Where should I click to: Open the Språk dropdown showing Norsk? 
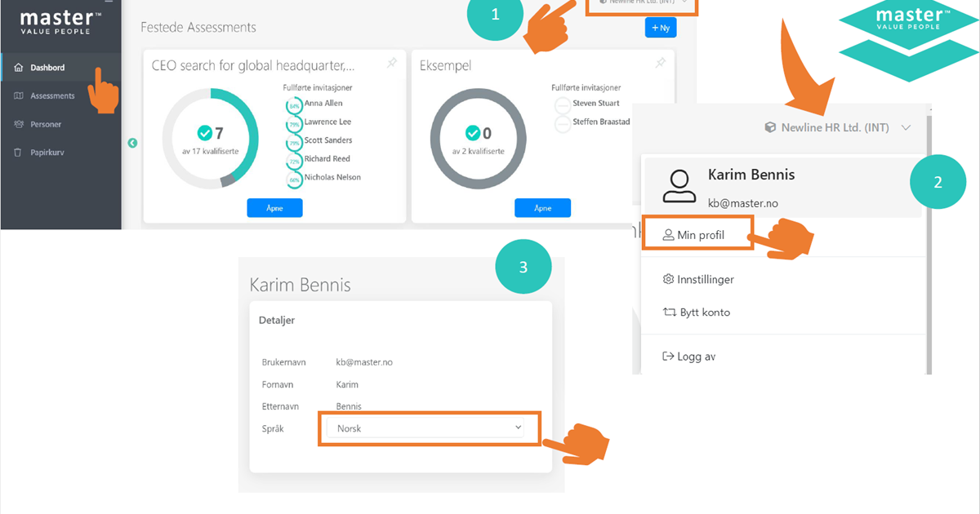point(428,428)
